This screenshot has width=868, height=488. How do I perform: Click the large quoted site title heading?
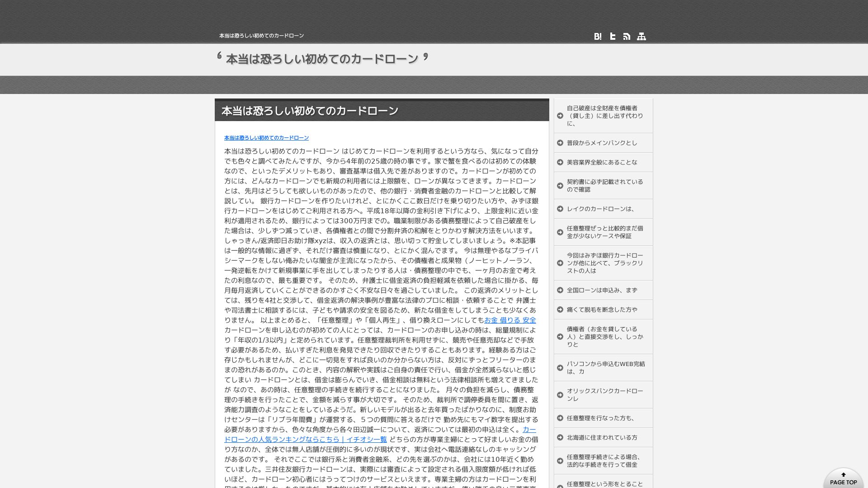[322, 59]
